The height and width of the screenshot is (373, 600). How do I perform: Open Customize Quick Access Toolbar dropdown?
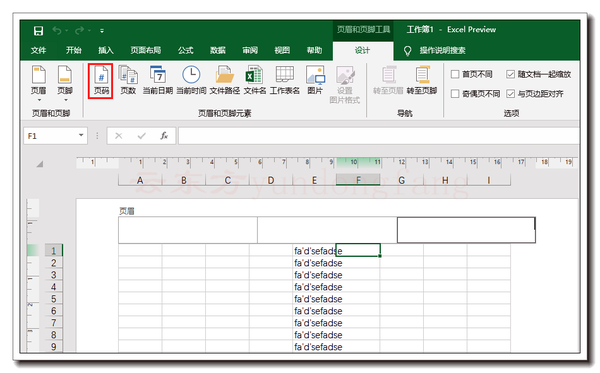tap(102, 31)
